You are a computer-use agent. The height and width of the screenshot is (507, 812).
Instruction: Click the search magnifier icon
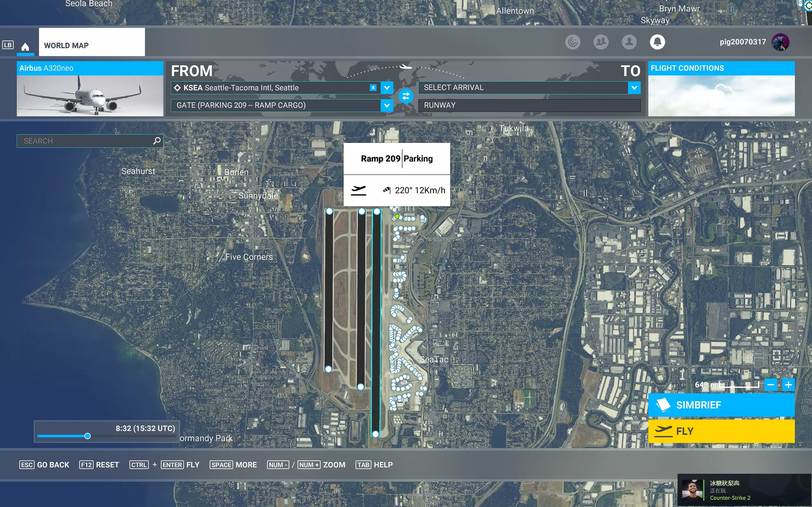coord(157,141)
